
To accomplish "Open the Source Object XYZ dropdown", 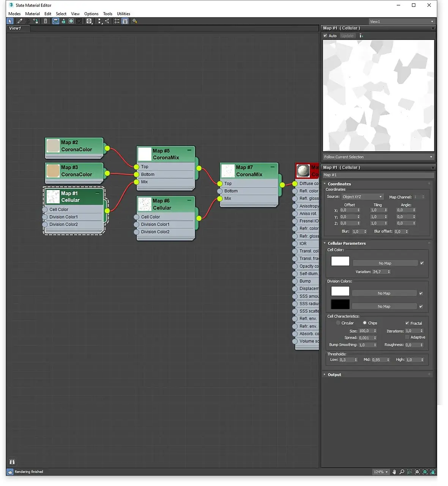I will tap(362, 197).
